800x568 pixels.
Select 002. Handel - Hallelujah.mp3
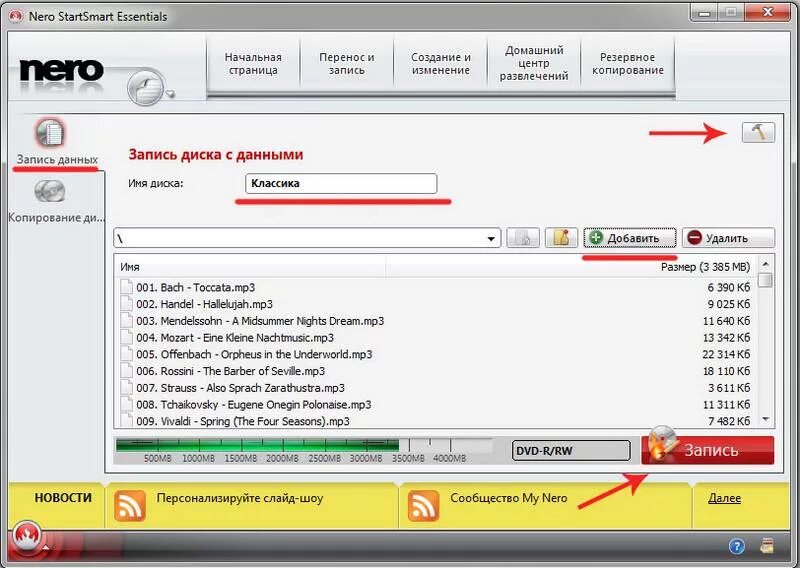coord(204,304)
